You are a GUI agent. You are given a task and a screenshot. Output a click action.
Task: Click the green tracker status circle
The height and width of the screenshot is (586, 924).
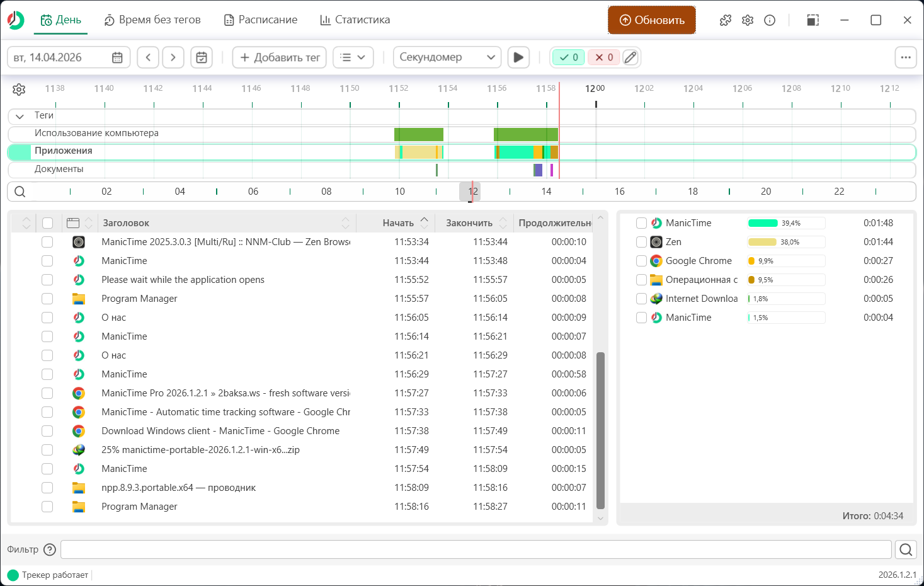13,575
